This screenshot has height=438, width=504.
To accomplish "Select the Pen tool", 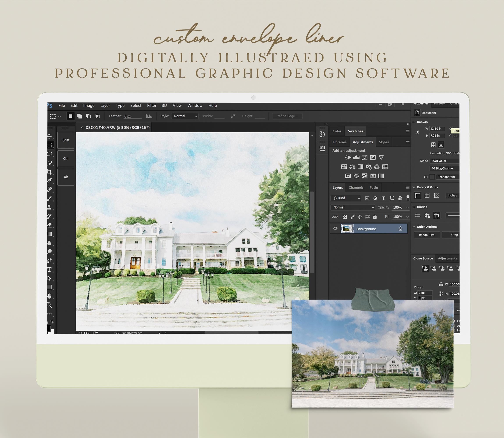I will [x=49, y=261].
